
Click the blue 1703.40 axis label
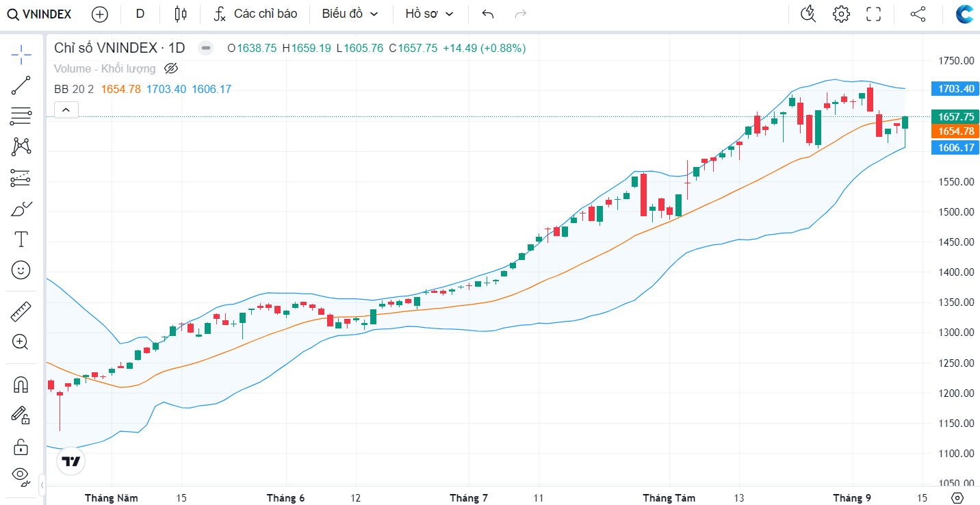[955, 88]
